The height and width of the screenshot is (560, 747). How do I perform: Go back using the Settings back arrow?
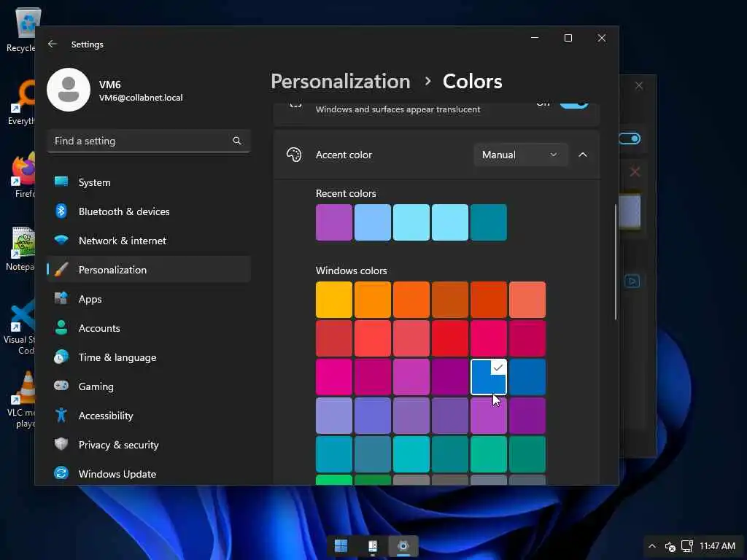click(x=53, y=44)
